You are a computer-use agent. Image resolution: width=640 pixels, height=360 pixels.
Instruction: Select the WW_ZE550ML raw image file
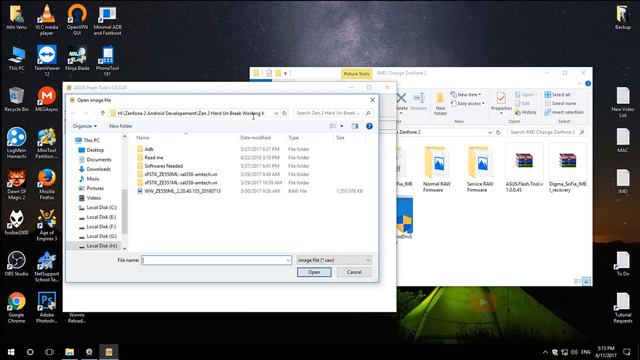[x=182, y=191]
